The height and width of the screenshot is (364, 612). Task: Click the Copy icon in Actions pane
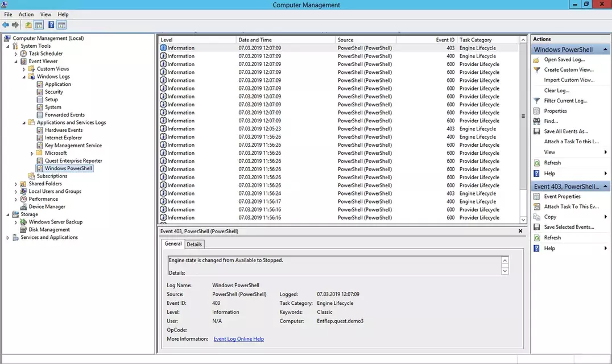[537, 217]
